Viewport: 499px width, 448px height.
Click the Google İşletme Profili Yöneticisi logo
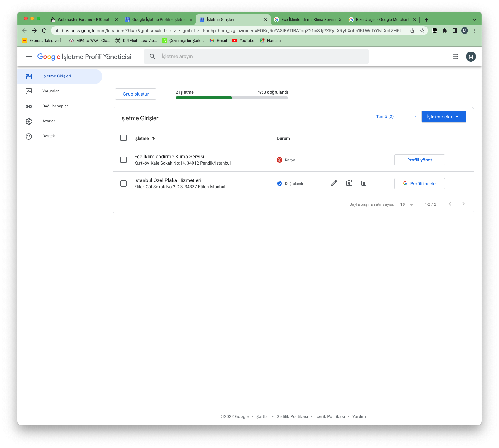click(84, 57)
